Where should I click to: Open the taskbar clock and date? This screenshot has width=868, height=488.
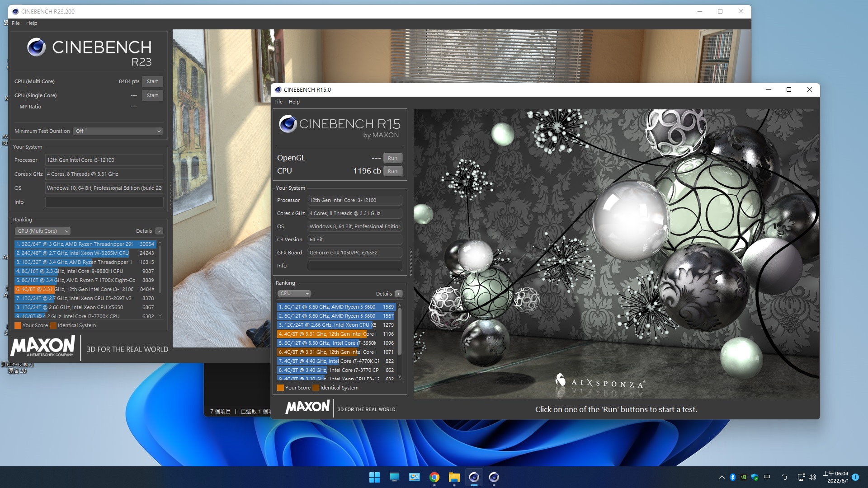pos(836,477)
